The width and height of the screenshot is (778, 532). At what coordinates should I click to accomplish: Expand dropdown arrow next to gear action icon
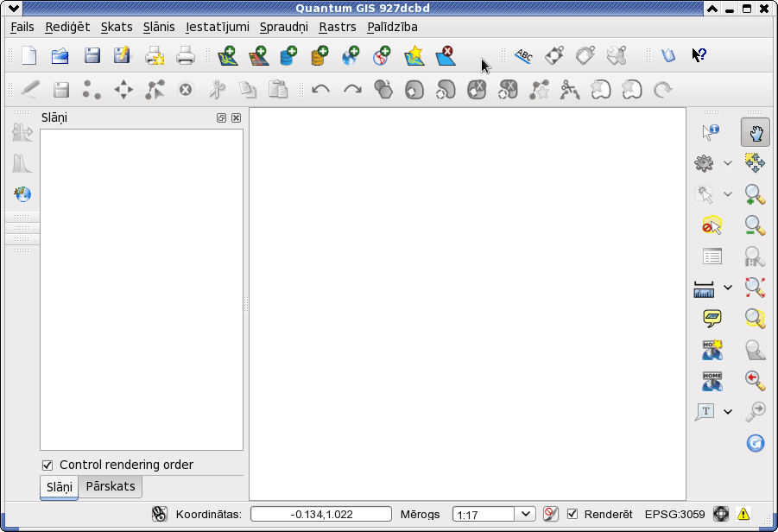[727, 162]
